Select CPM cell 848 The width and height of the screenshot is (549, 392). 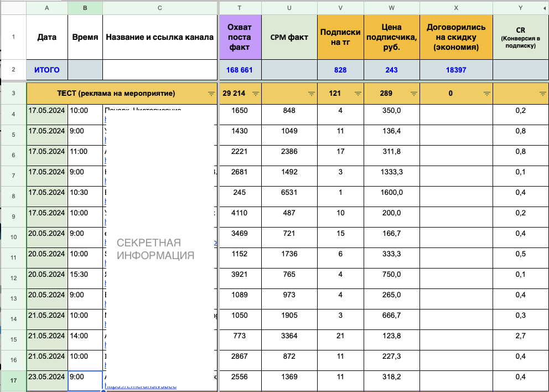(x=289, y=115)
